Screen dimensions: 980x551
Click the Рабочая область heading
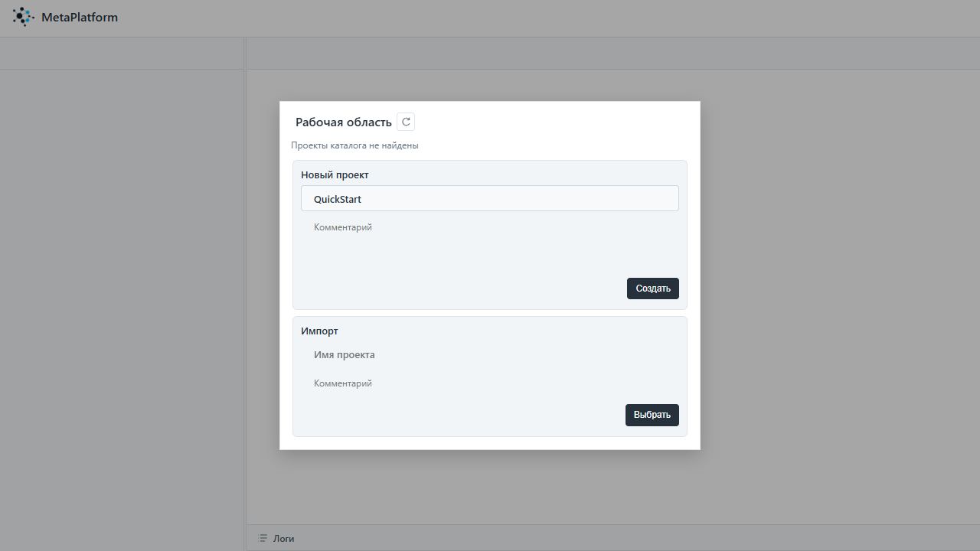pos(344,122)
